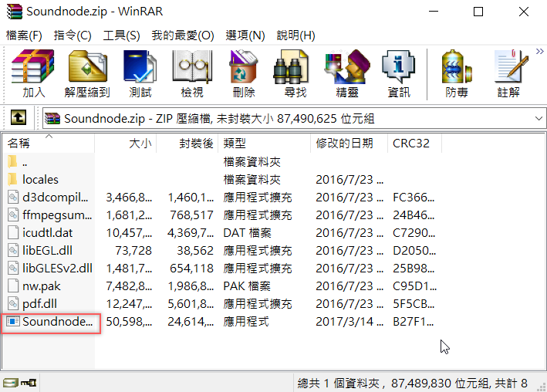Click the pdf.dll file icon
This screenshot has width=547, height=392.
[x=13, y=303]
